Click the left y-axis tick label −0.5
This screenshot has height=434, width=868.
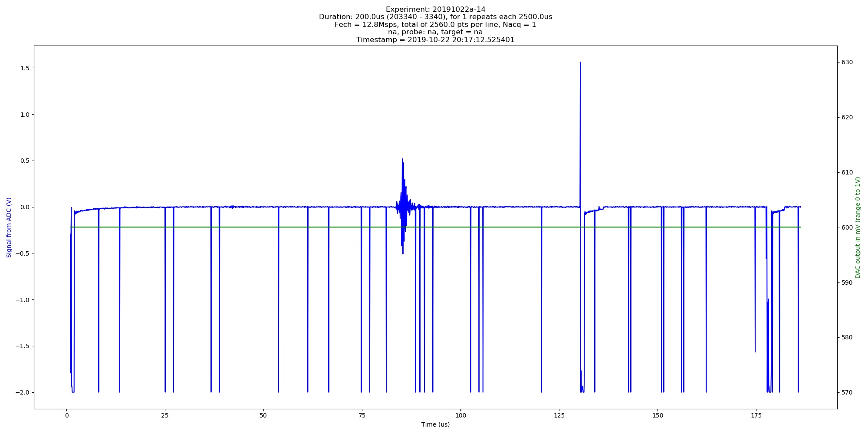pos(23,253)
